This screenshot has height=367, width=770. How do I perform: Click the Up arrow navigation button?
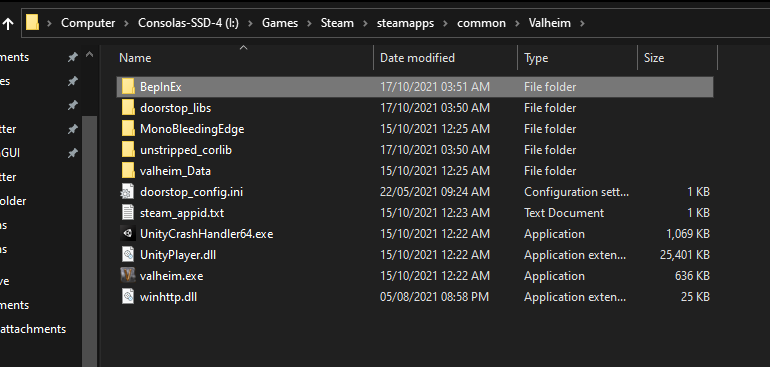[x=7, y=24]
